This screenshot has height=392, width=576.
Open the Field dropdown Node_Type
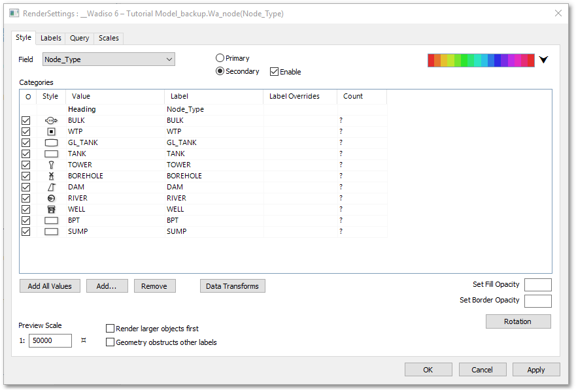tap(109, 59)
